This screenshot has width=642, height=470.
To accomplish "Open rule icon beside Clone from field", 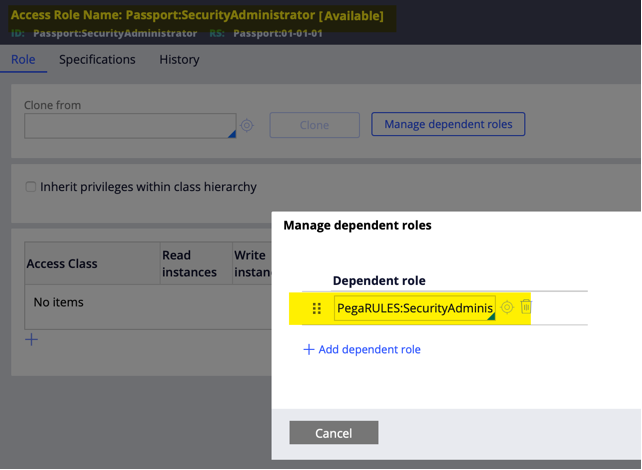I will [246, 125].
